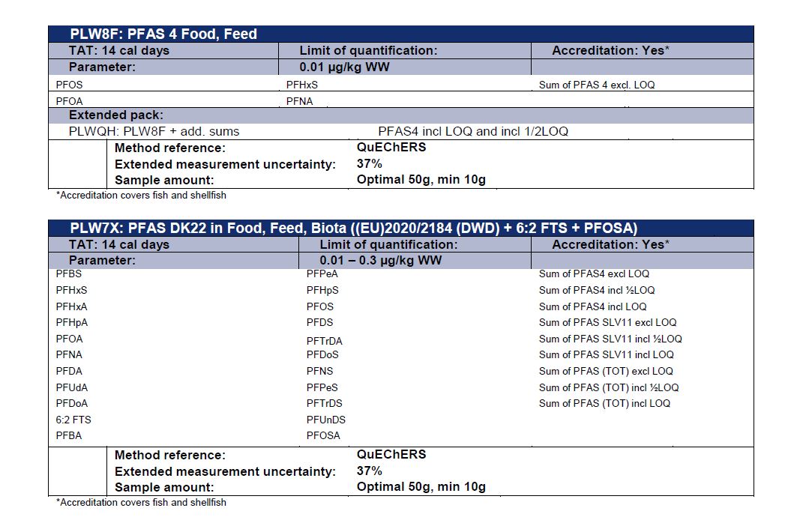Viewport: 797px width, 532px height.
Task: Select the PFOSA parameter
Action: tap(323, 435)
